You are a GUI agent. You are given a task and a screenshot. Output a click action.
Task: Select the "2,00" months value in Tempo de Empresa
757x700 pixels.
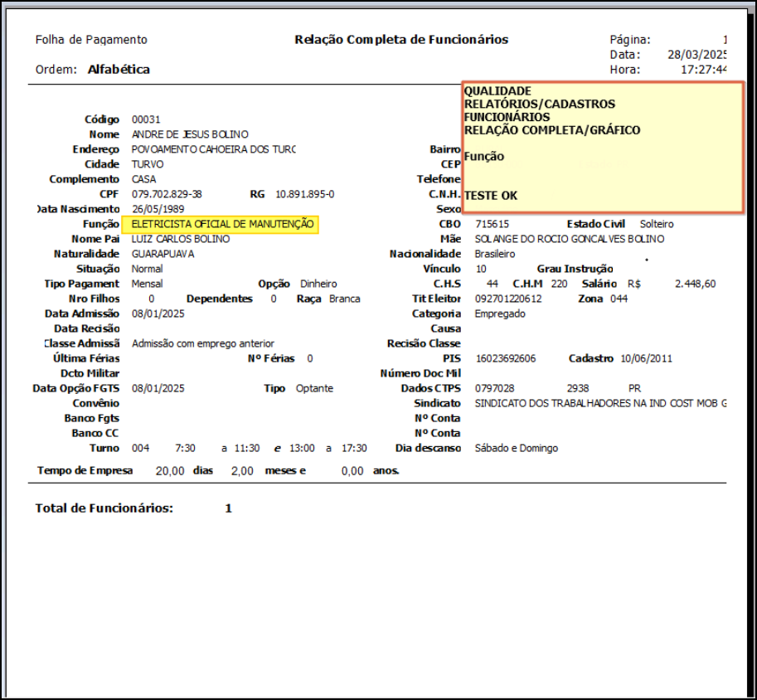[242, 471]
